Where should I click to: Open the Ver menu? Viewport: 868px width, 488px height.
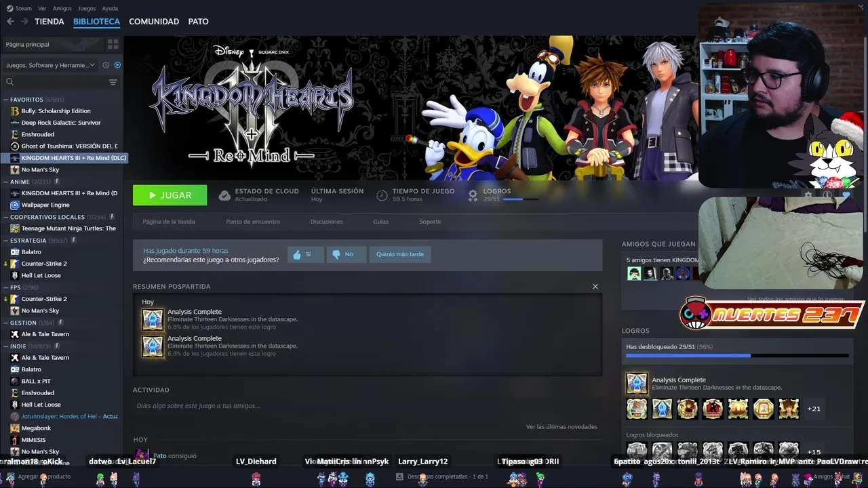[42, 8]
